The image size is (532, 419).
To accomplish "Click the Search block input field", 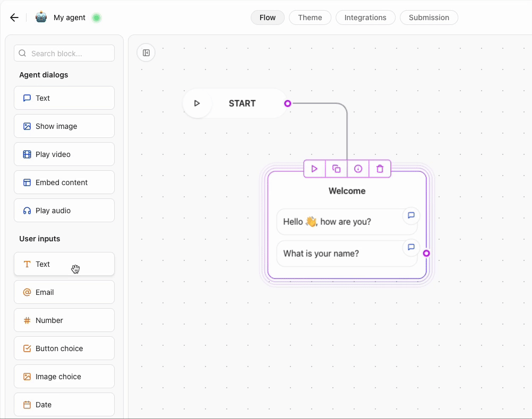I will pos(64,53).
